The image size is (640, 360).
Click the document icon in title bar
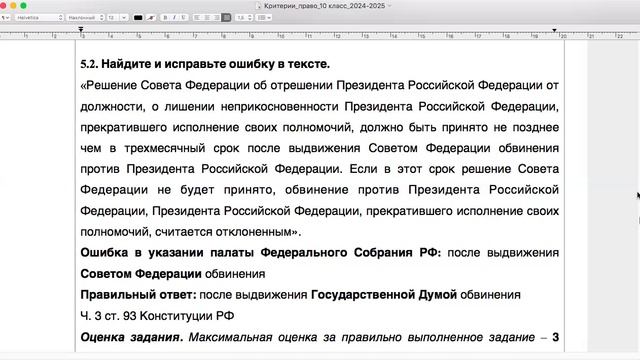258,6
